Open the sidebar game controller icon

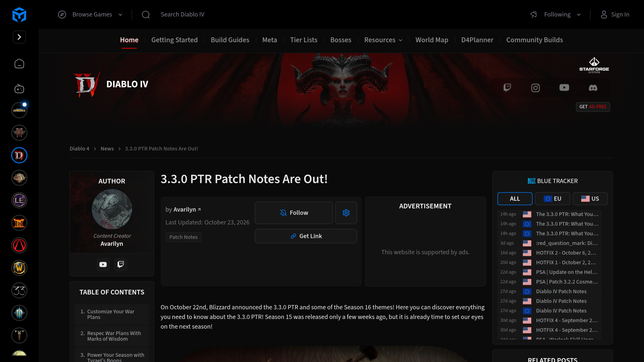19,88
